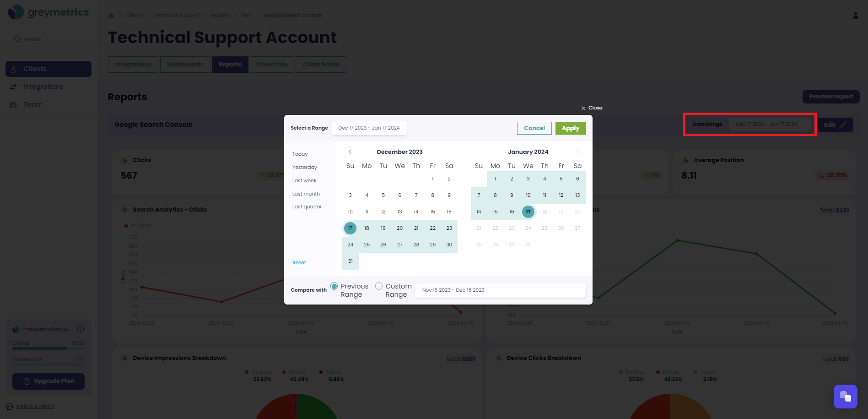Viewport: 868px width, 419px height.
Task: Click the home icon in the breadcrumbs
Action: tap(111, 15)
